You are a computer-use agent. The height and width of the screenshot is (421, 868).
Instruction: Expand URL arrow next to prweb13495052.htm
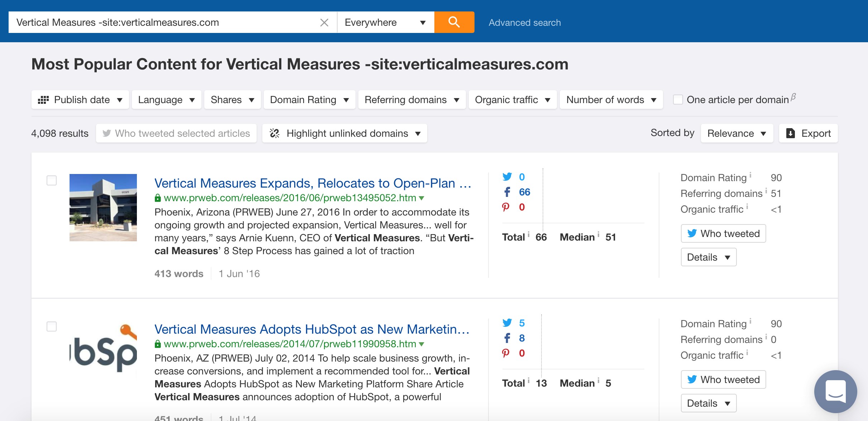(421, 198)
